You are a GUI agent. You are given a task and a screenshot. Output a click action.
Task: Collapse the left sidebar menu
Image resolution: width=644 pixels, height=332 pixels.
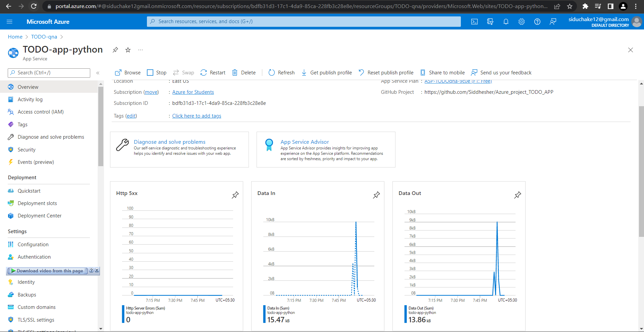tap(98, 73)
